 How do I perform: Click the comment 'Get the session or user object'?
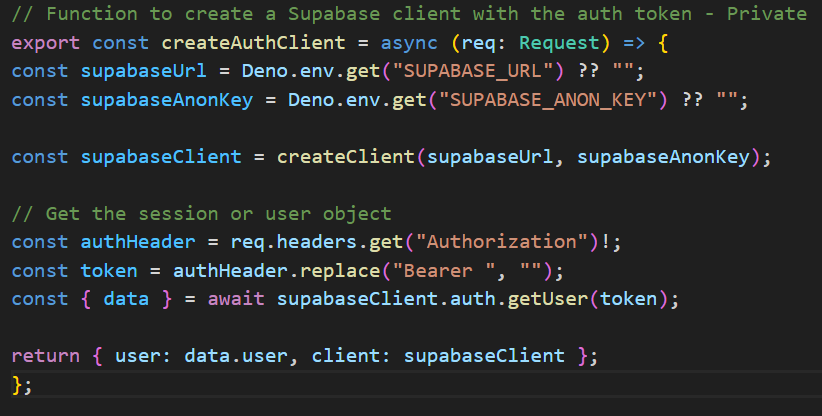pos(201,213)
